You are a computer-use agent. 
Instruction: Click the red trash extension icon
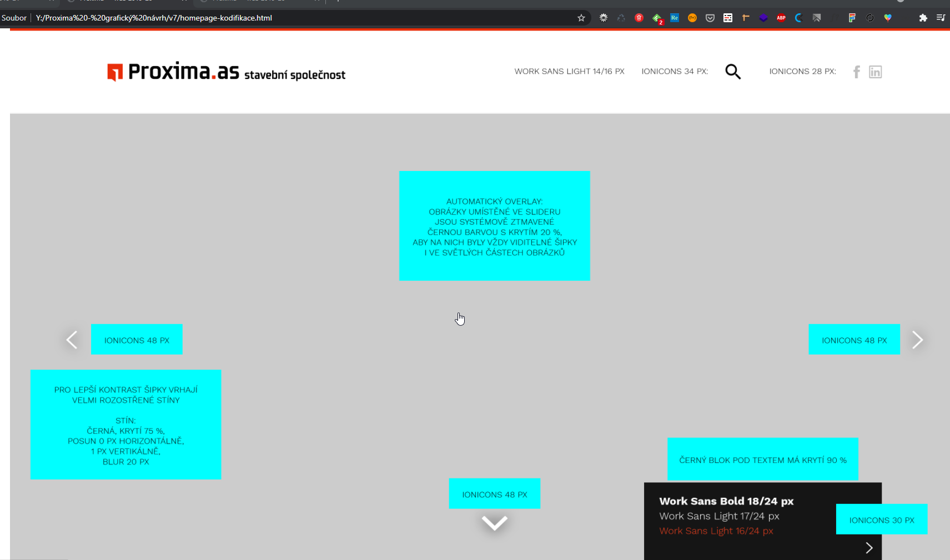pyautogui.click(x=639, y=18)
